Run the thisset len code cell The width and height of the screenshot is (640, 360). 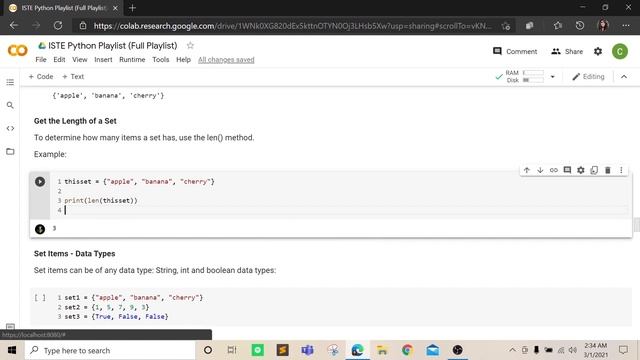pos(40,182)
